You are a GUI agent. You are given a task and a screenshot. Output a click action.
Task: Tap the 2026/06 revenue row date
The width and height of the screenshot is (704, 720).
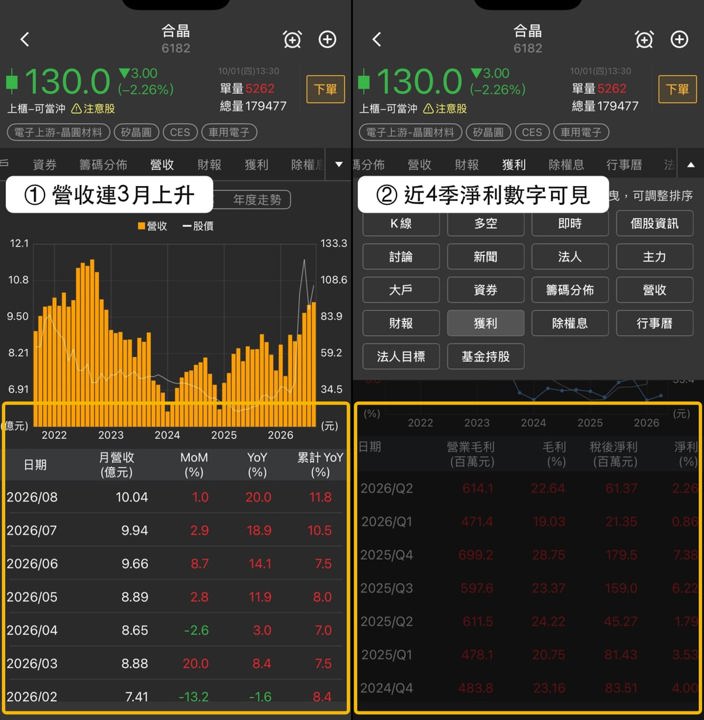tap(32, 564)
